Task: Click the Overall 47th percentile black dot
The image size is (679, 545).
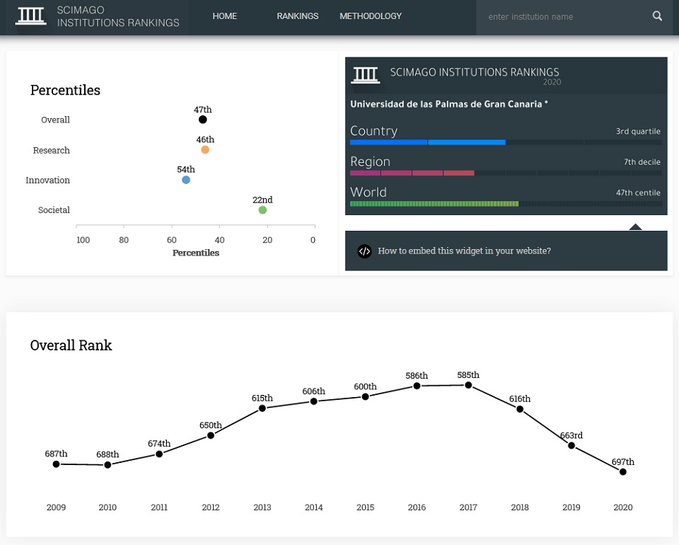Action: 203,120
